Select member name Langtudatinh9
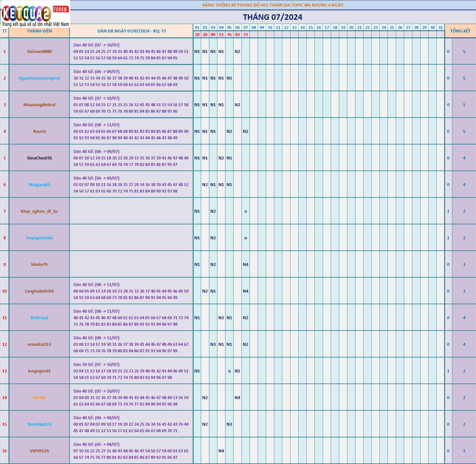 point(39,291)
